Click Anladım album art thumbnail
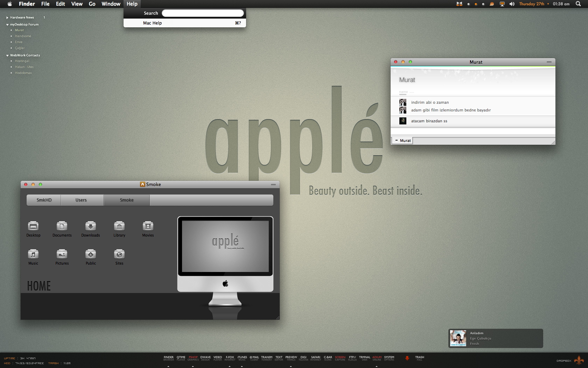Screen dimensions: 588x368 point(458,338)
